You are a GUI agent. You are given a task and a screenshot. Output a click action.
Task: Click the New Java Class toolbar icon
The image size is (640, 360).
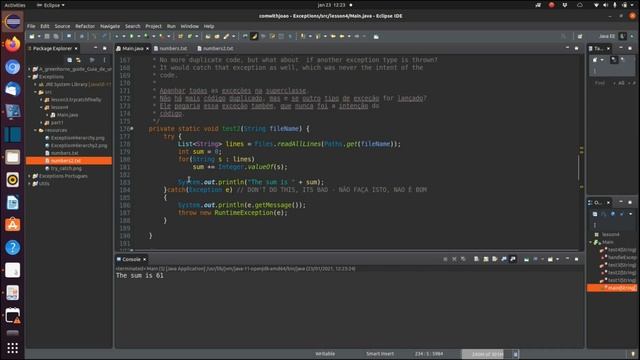click(x=190, y=36)
